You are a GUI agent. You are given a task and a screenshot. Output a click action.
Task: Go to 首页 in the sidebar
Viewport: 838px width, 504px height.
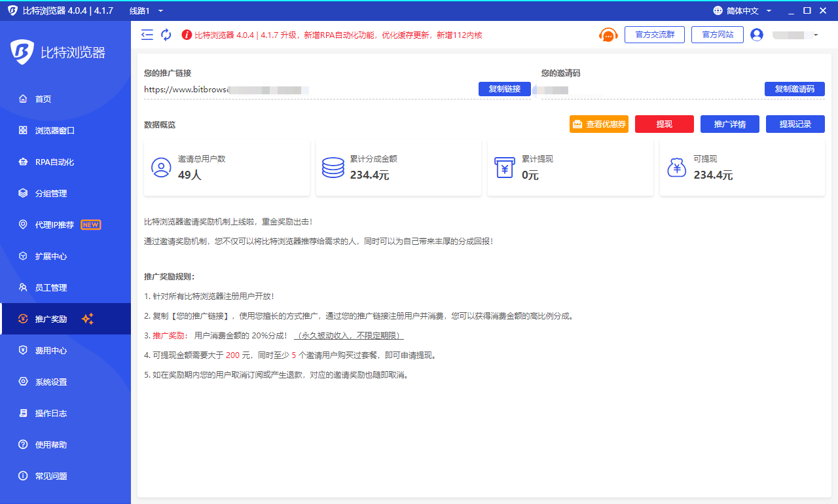coord(65,99)
